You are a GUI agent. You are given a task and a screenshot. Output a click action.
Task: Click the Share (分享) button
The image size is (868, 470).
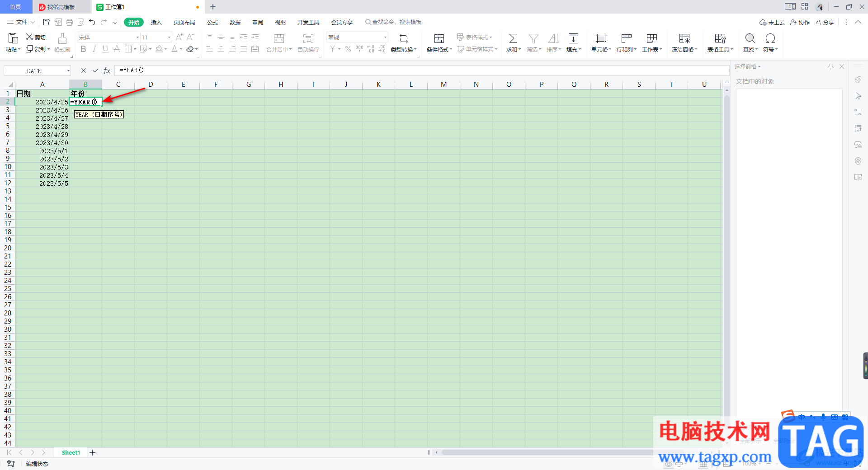point(824,22)
